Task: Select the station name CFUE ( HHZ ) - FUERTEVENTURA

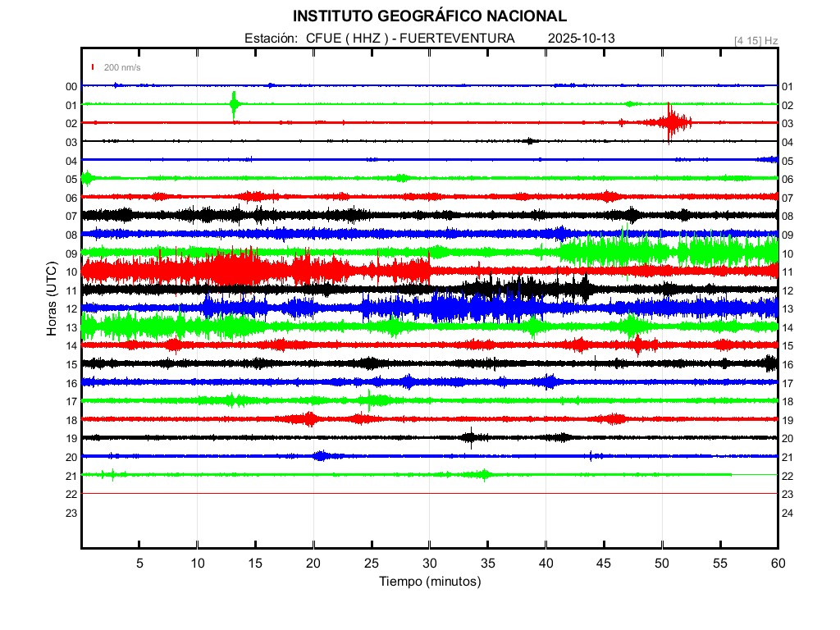Action: [410, 39]
